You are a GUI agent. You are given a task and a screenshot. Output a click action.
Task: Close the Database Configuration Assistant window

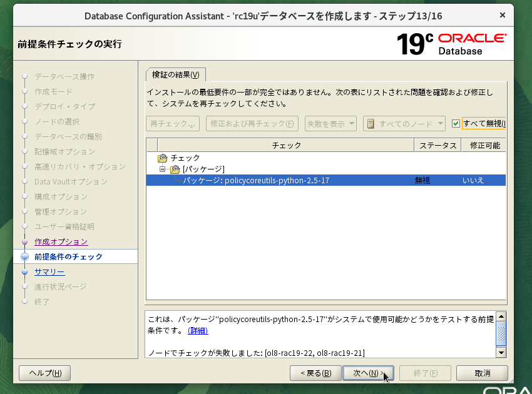coord(503,15)
